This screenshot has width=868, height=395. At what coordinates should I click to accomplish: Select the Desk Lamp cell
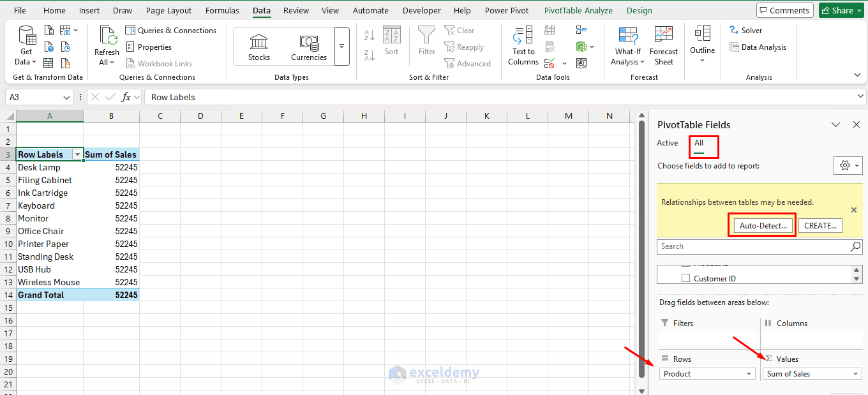click(x=50, y=167)
